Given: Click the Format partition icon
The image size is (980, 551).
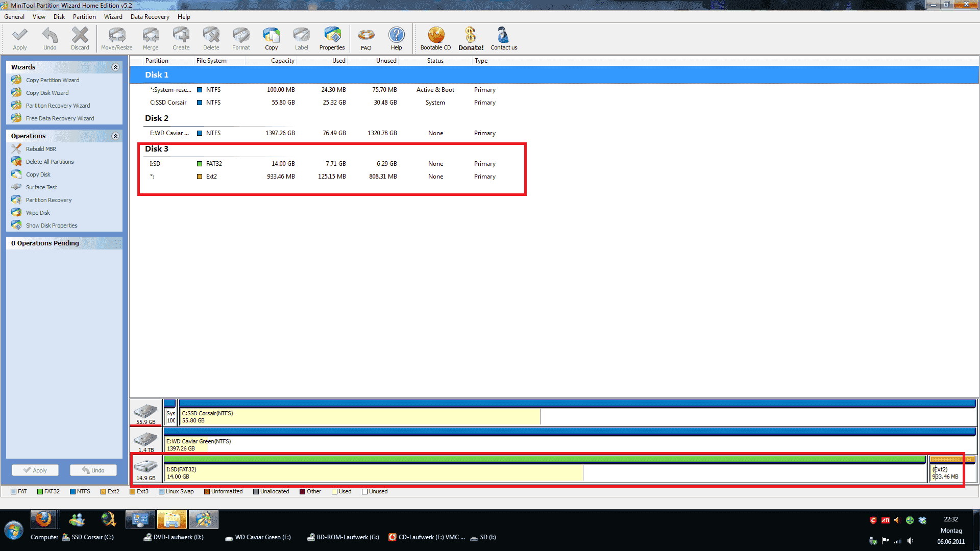Looking at the screenshot, I should coord(241,39).
